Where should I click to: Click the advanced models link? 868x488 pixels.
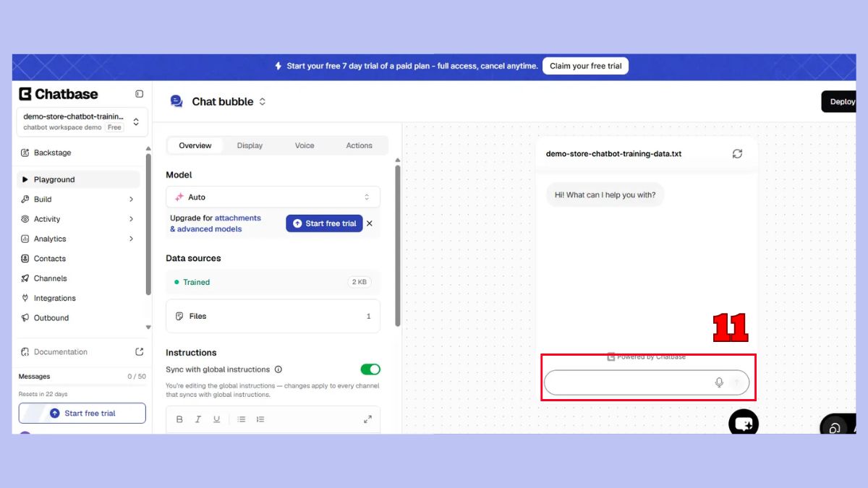(206, 229)
